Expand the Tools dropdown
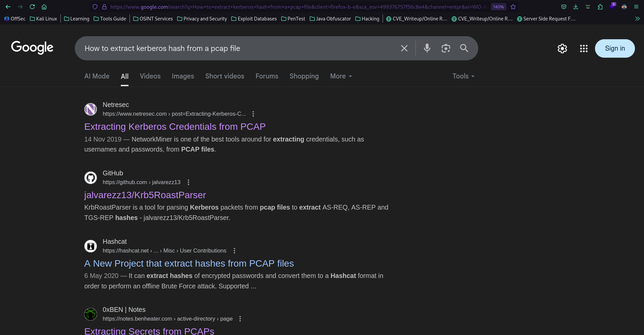This screenshot has width=644, height=335. pyautogui.click(x=463, y=76)
